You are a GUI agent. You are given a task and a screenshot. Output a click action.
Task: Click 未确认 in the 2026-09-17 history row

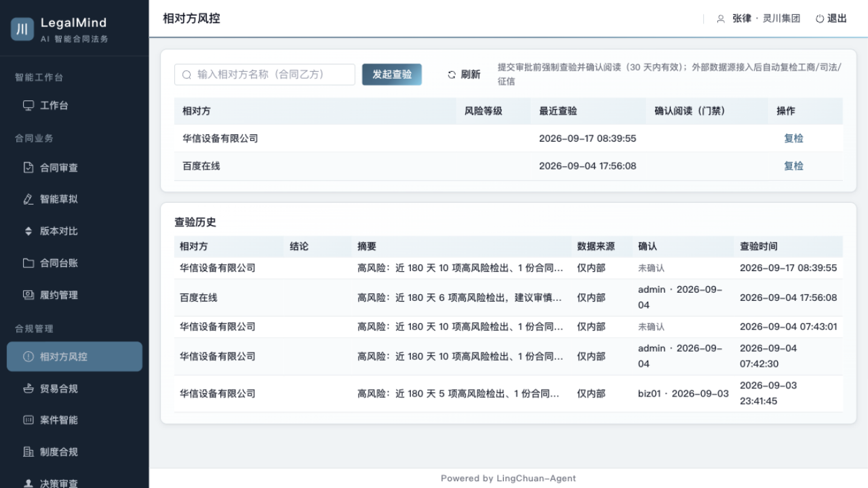tap(652, 268)
